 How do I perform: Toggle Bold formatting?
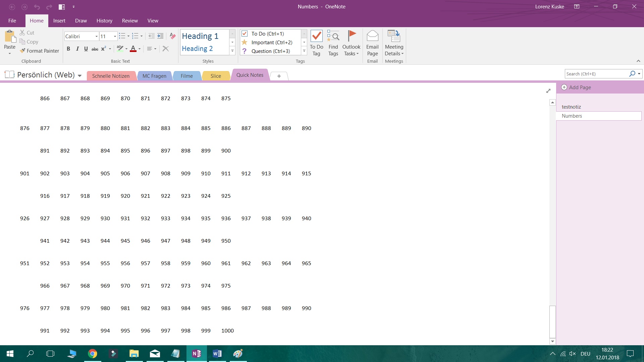pyautogui.click(x=68, y=49)
